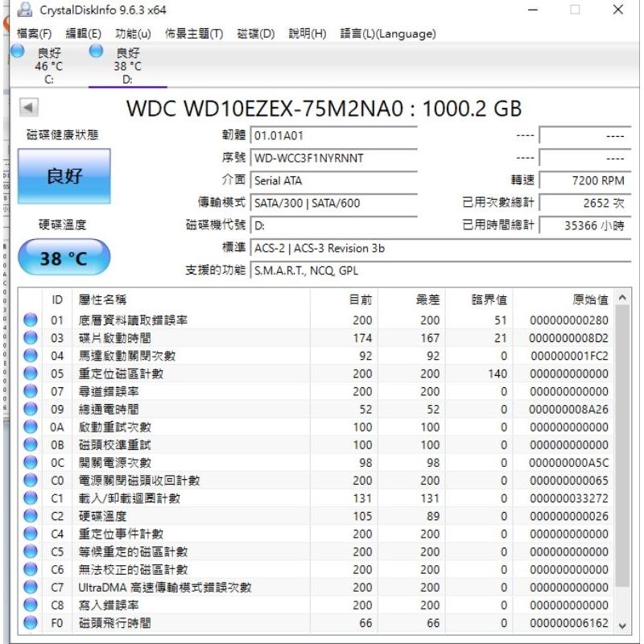Click the ID column header
The height and width of the screenshot is (644, 644).
point(57,299)
